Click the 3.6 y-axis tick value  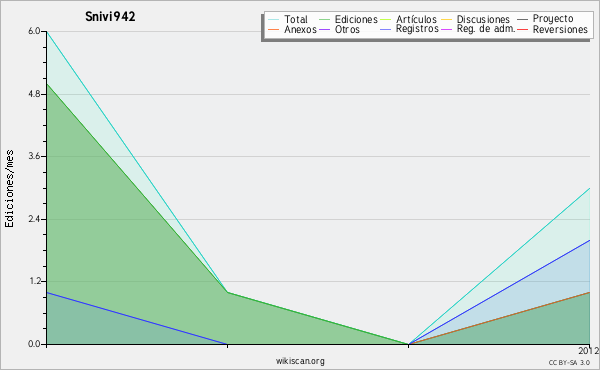[x=34, y=156]
